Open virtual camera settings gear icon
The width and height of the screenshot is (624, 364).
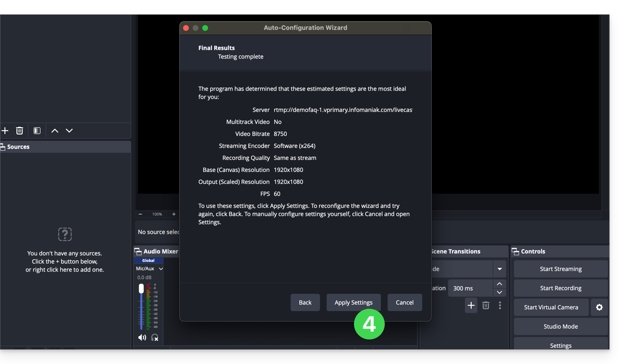pos(599,307)
